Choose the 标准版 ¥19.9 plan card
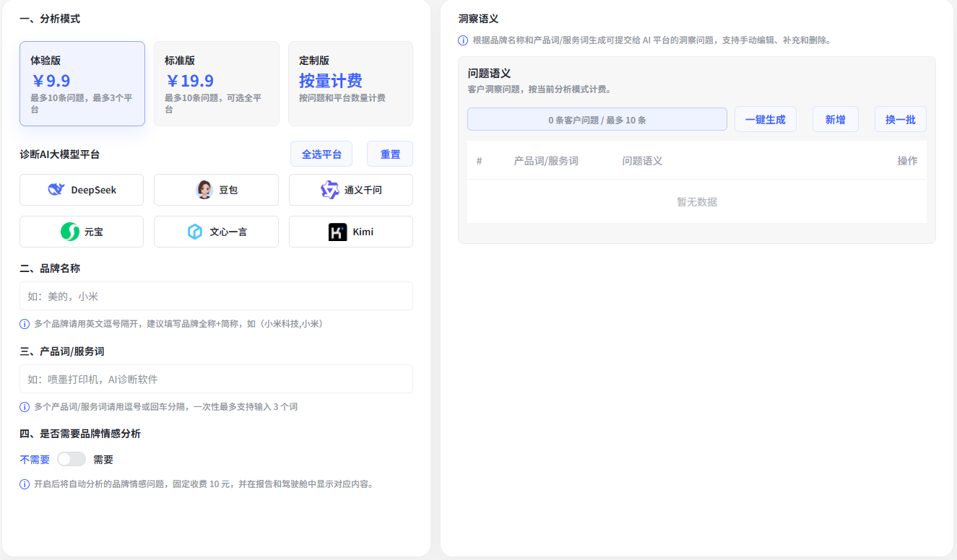 (x=217, y=84)
